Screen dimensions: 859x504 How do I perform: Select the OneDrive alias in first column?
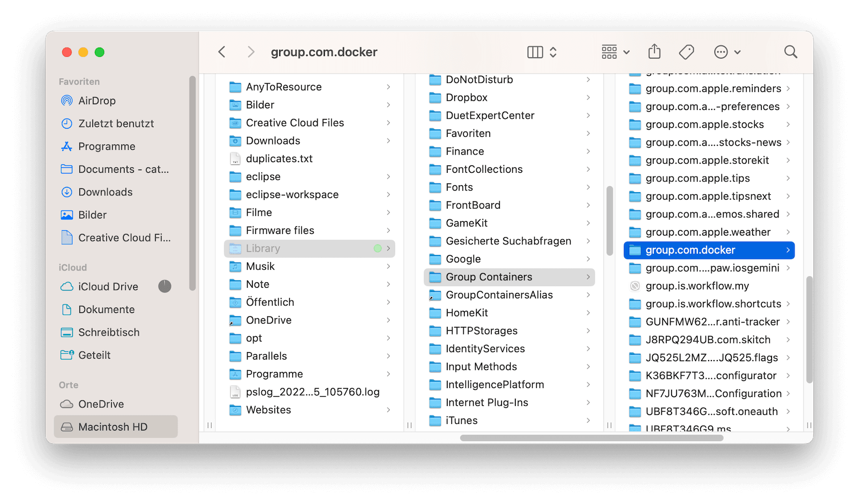click(309, 320)
